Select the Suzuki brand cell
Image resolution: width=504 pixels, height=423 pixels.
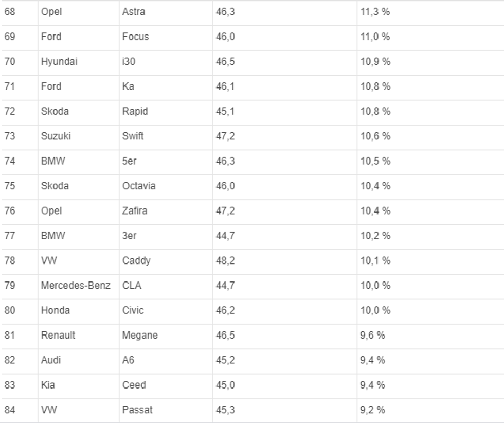tap(56, 136)
